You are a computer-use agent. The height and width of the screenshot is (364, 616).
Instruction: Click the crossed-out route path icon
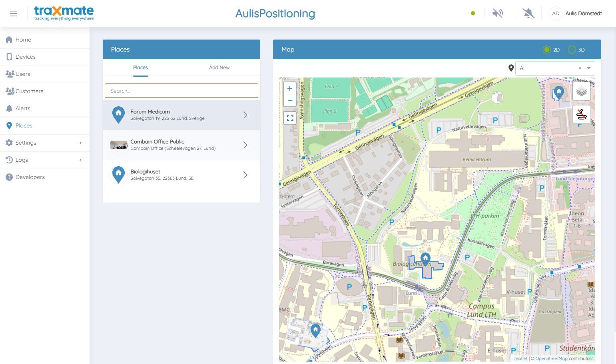pyautogui.click(x=582, y=115)
